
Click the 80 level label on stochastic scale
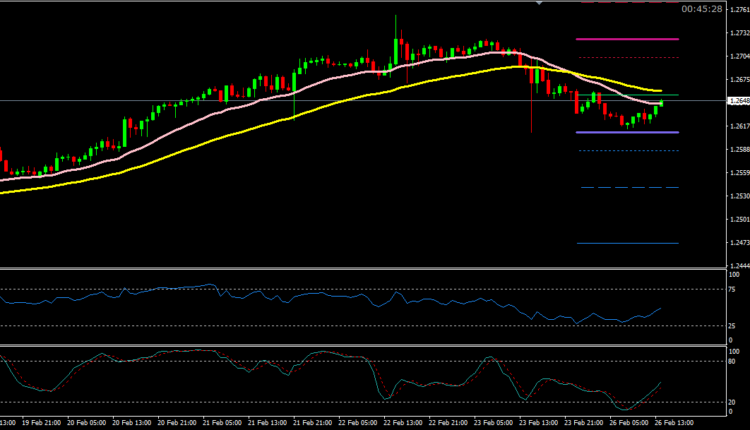click(732, 362)
